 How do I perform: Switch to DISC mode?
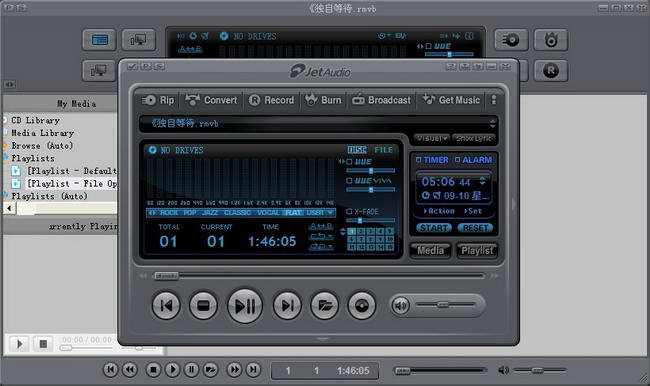point(357,150)
